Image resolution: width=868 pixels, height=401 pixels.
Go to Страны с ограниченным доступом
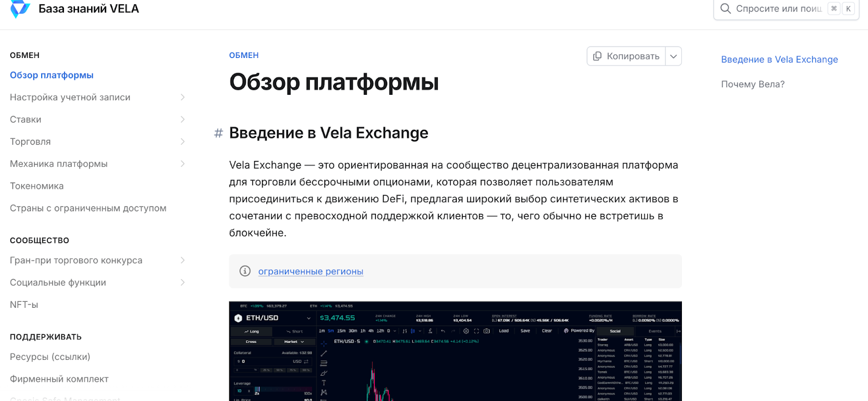(x=88, y=209)
